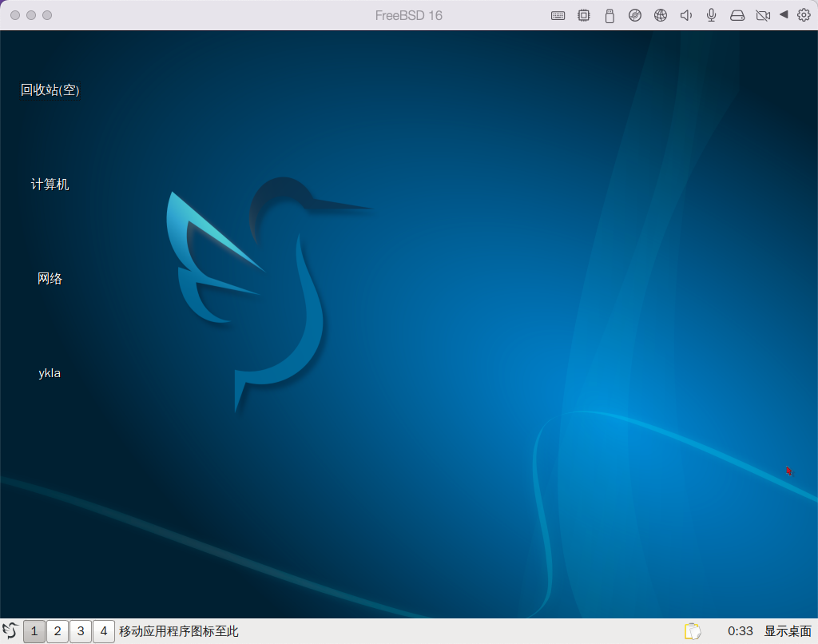Switch to virtual desktop 2

tap(58, 631)
